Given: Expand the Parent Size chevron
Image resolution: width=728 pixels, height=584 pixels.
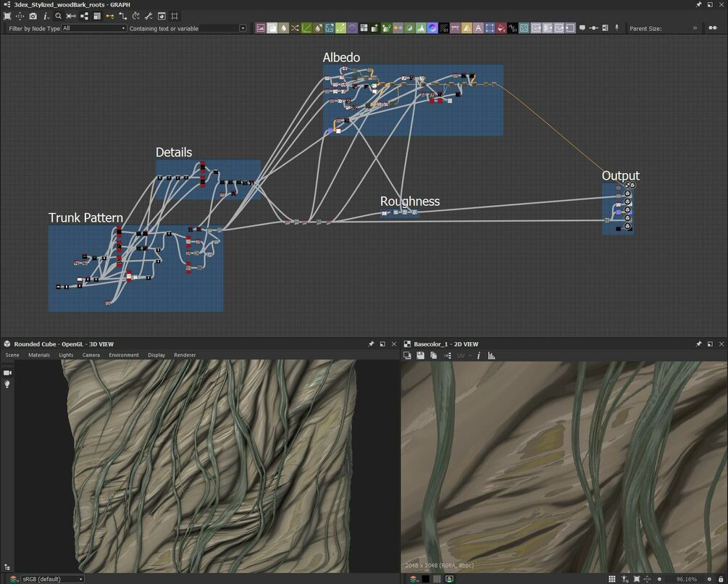Looking at the screenshot, I should pyautogui.click(x=695, y=28).
